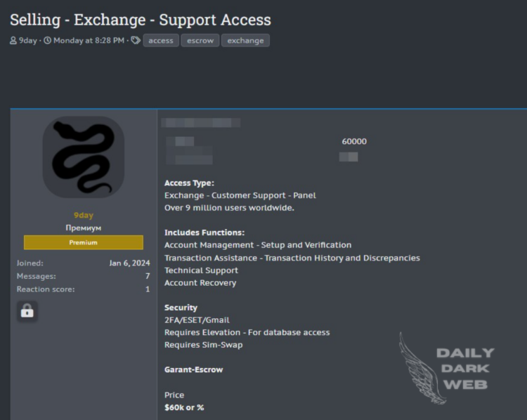Click Over 9 million users worldwide text
This screenshot has height=420, width=527.
tap(229, 208)
